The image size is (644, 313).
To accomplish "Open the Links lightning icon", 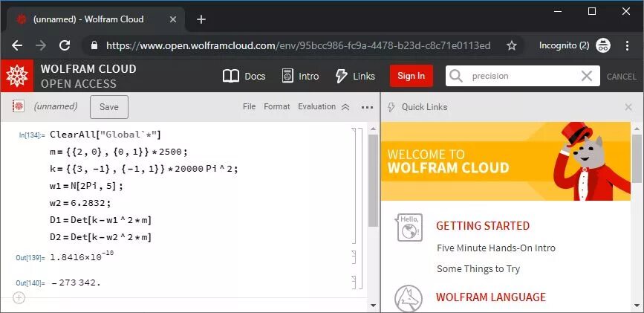I will pos(341,76).
